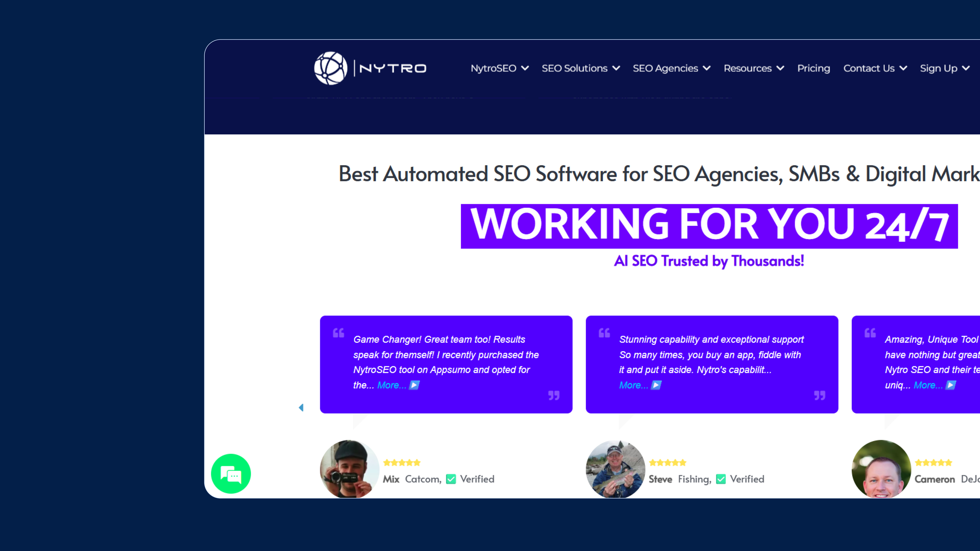The image size is (980, 551).
Task: Open the SEO Solutions menu item
Action: point(575,68)
